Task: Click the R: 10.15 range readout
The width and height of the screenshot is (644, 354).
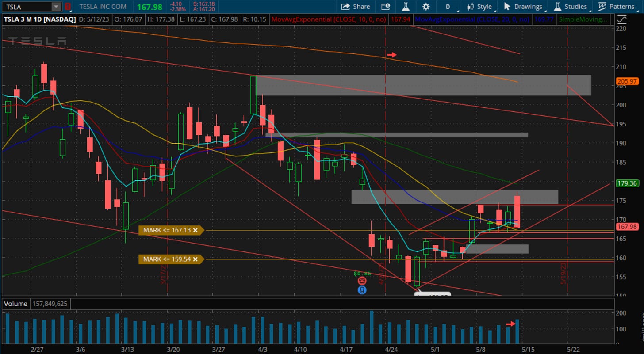Action: [x=255, y=19]
